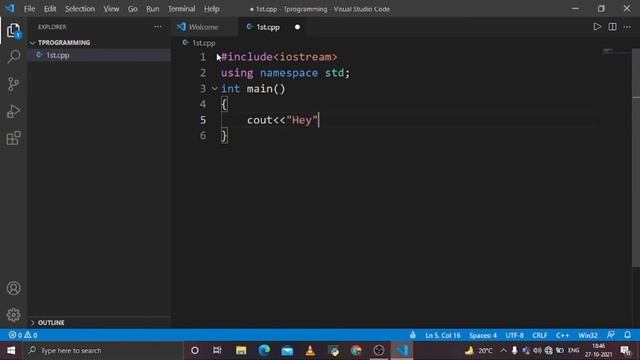Open the Edit menu
The width and height of the screenshot is (640, 360).
click(x=50, y=9)
